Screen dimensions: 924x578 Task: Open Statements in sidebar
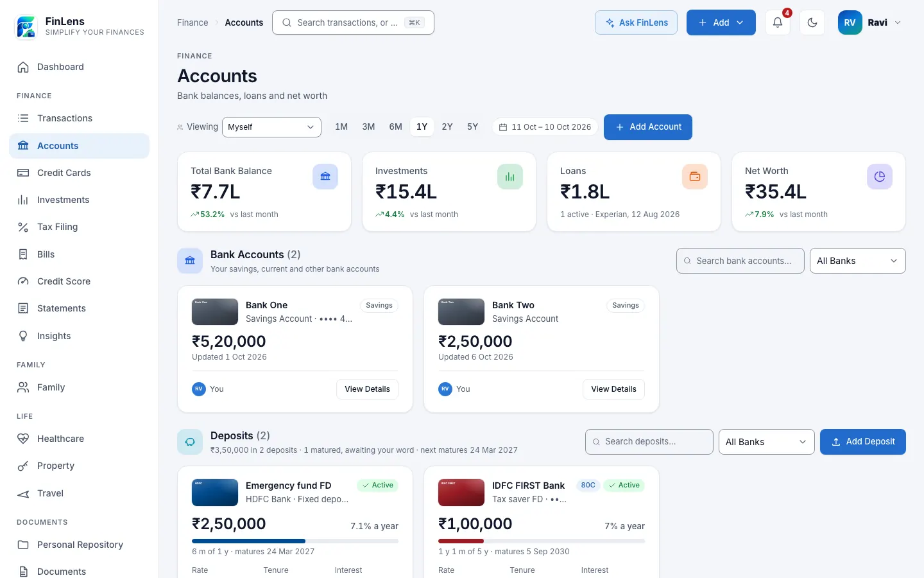(80, 308)
